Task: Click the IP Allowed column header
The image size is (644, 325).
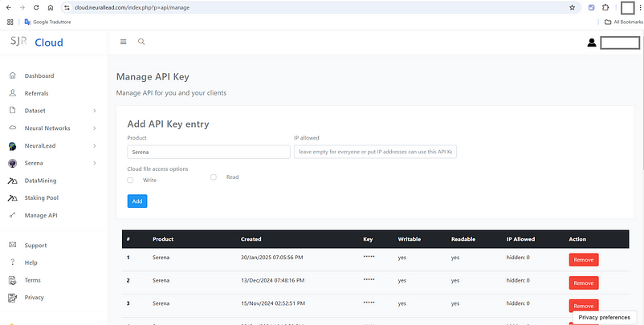Action: (x=520, y=239)
